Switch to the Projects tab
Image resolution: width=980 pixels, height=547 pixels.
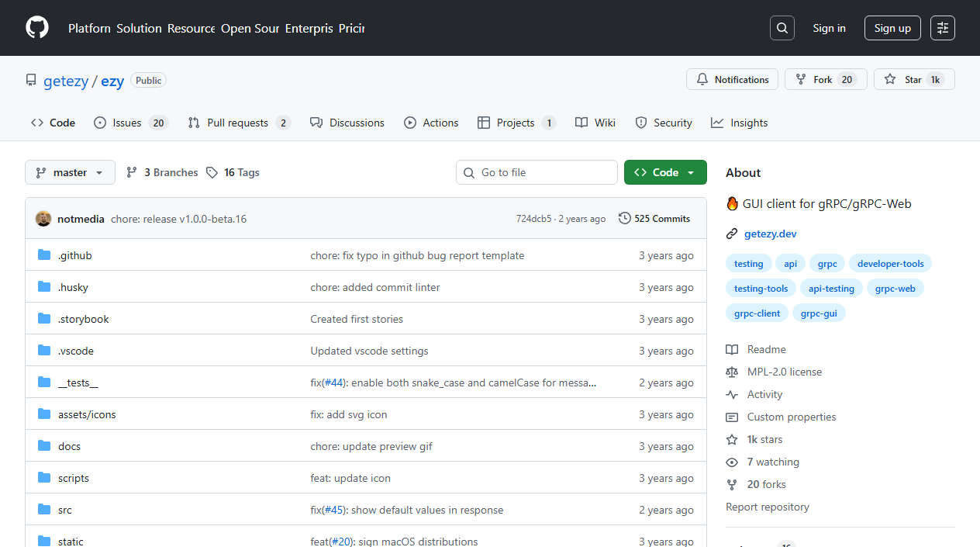[x=516, y=123]
